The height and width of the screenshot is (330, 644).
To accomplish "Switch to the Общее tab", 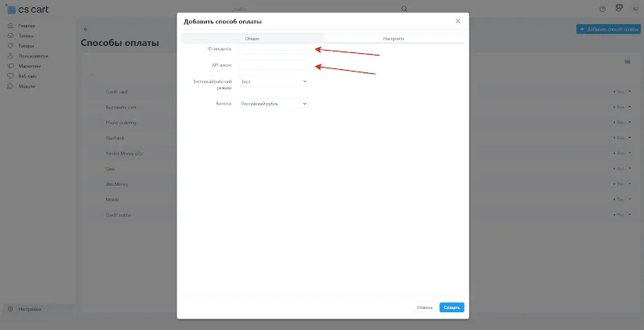I will point(252,39).
